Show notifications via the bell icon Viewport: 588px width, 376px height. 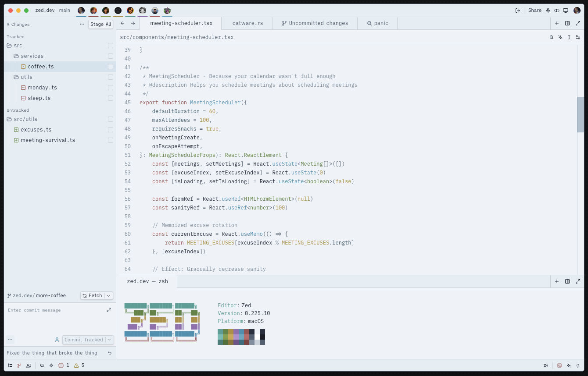[578, 365]
